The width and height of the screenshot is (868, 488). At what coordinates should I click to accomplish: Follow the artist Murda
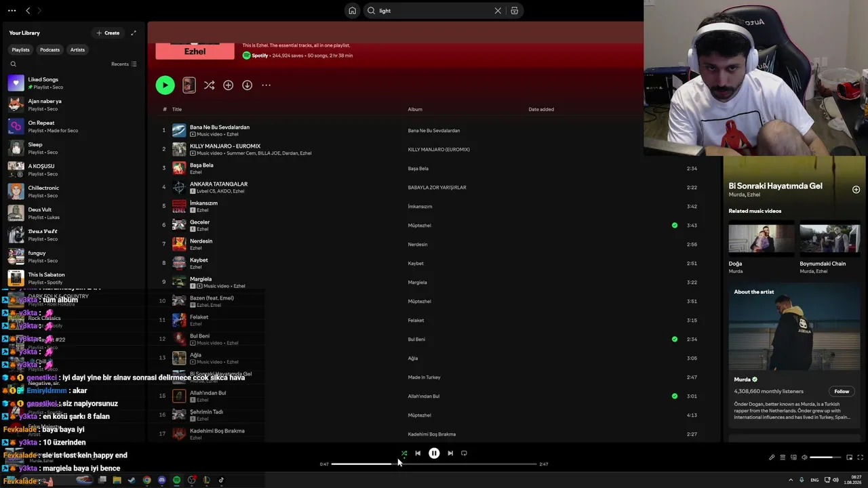[842, 391]
